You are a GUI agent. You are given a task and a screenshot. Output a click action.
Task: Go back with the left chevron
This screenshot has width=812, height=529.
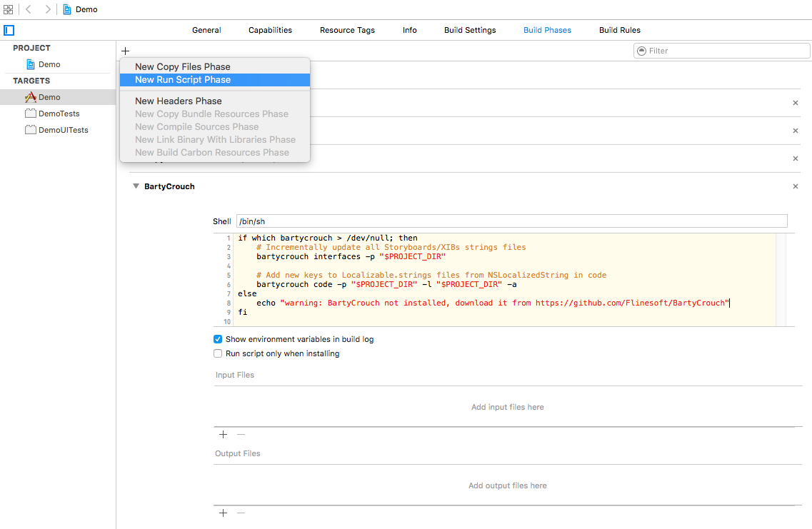coord(29,9)
